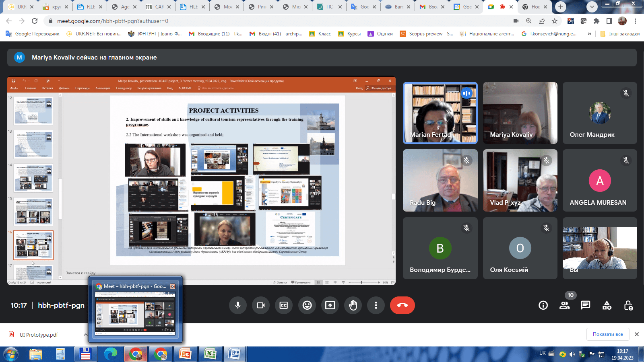Open the tab search dropdown in Chrome
The image size is (644, 362).
[592, 7]
